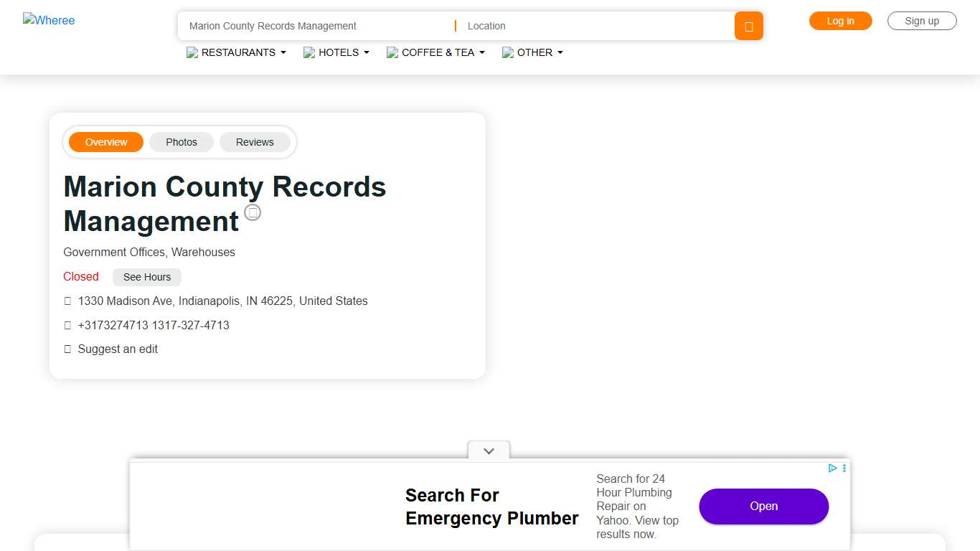Select the HOTELS category icon

point(308,52)
